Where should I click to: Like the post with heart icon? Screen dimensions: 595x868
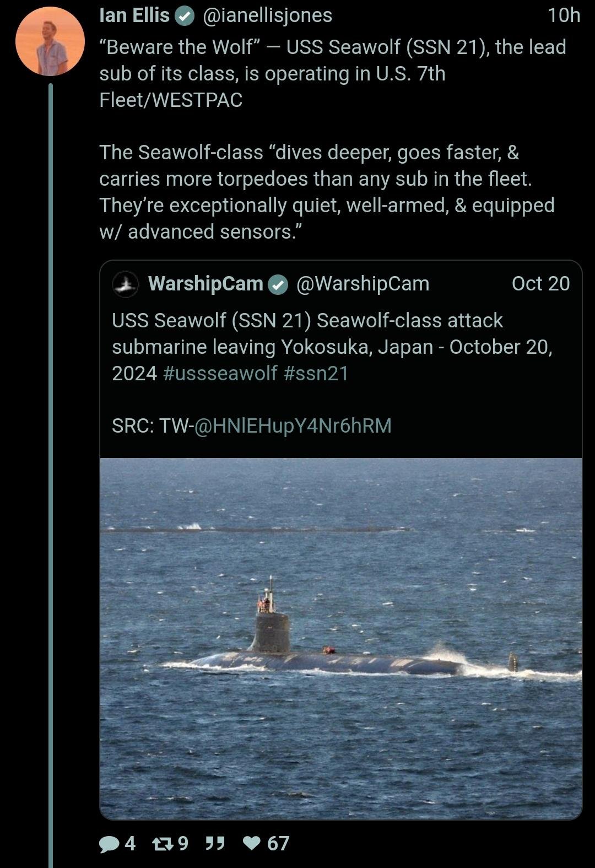click(253, 843)
